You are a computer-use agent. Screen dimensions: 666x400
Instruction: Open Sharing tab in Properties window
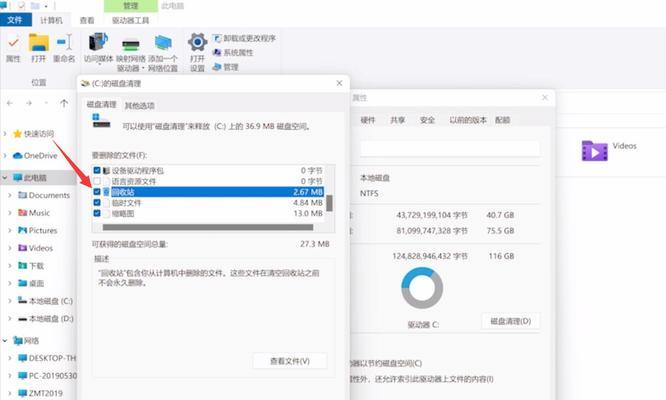(x=398, y=120)
